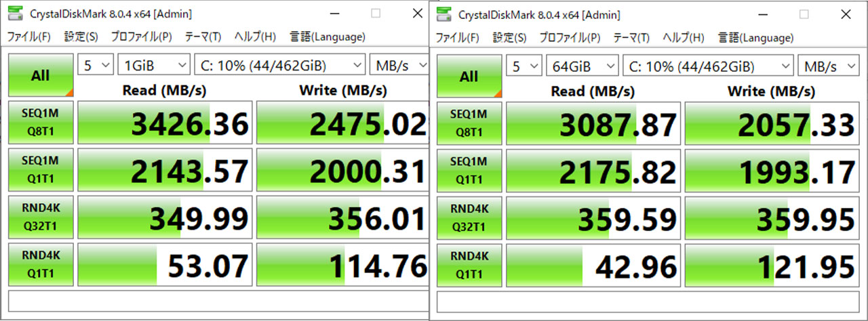Screen dimensions: 868x321
Task: Run All tests in left window
Action: tap(41, 75)
